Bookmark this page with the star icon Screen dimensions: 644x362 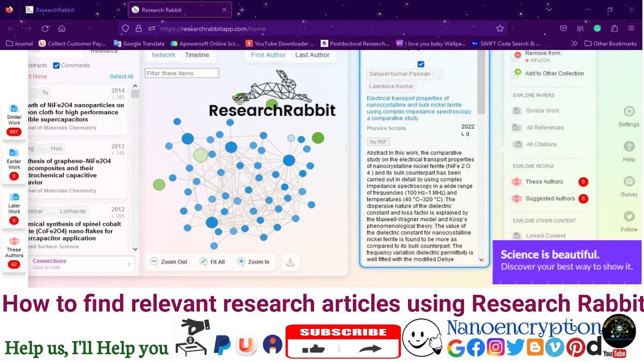click(x=500, y=29)
